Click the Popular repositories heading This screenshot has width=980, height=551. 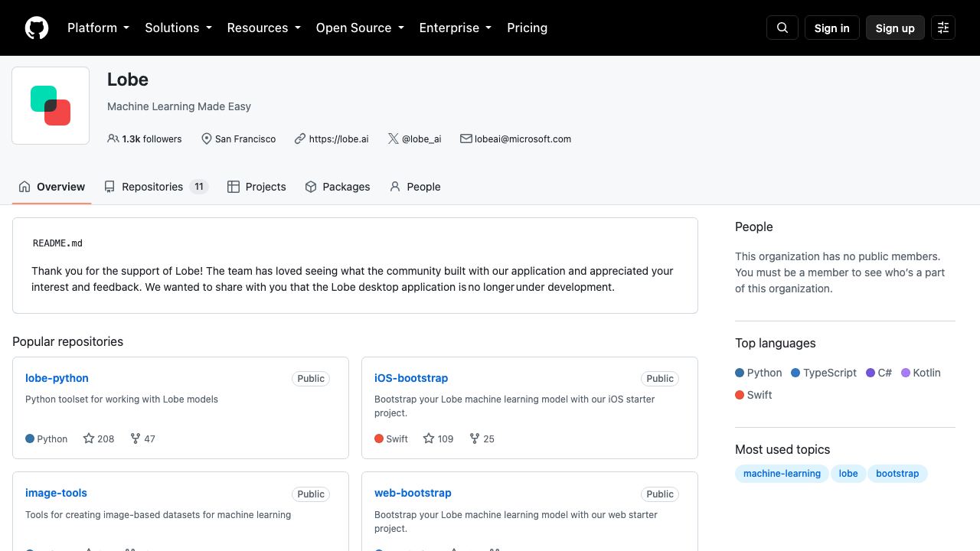68,341
